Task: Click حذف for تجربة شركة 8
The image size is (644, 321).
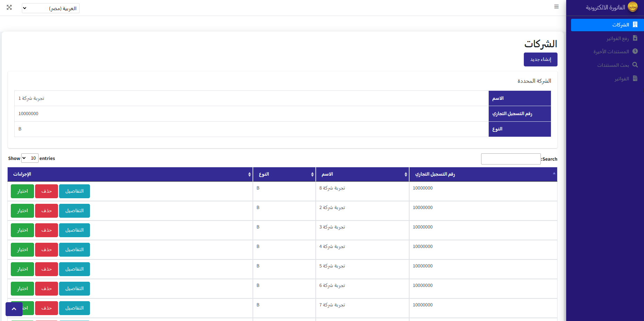Action: tap(47, 191)
